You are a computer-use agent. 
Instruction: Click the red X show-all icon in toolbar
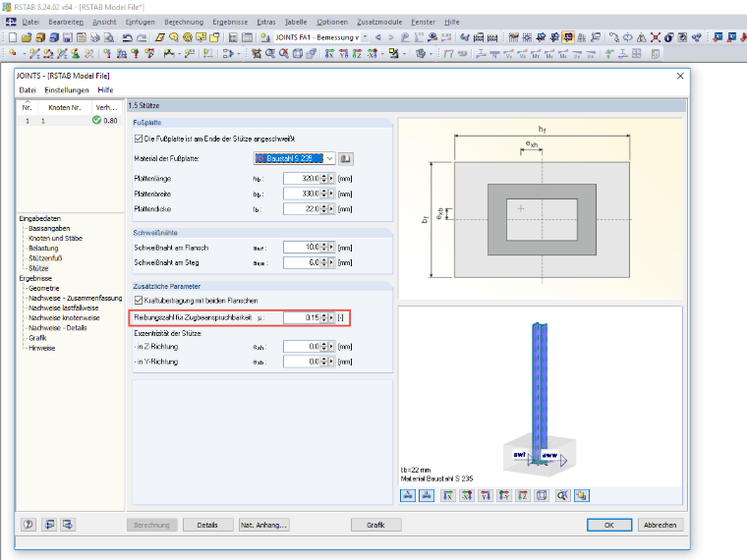656,37
